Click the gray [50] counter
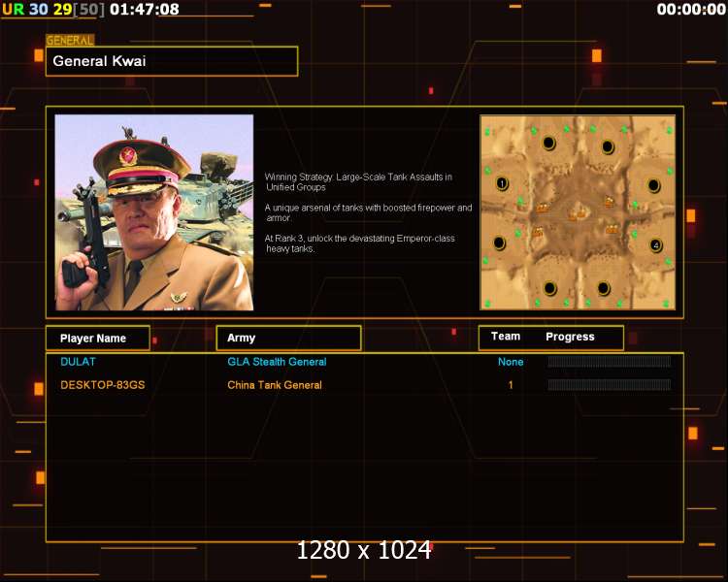The image size is (728, 582). coord(89,10)
